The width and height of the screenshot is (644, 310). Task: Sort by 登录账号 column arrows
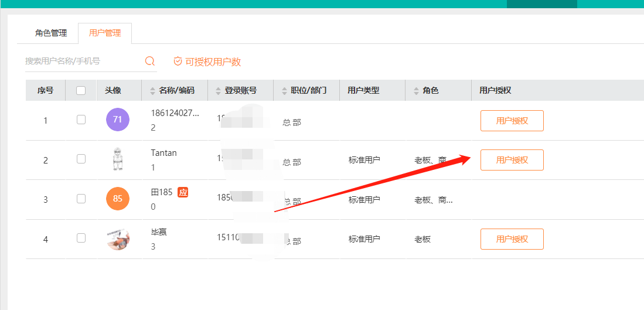(x=219, y=91)
